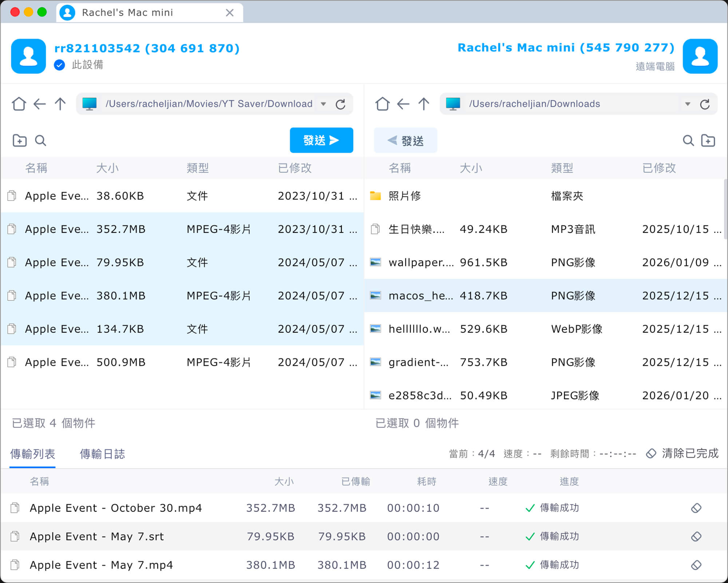Open the left panel path history dropdown
Image resolution: width=728 pixels, height=583 pixels.
tap(323, 104)
